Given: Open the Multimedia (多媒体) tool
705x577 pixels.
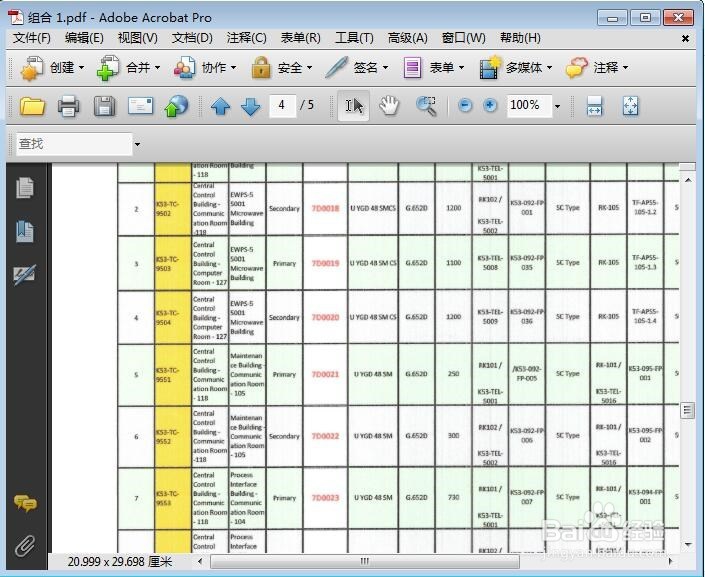Looking at the screenshot, I should point(510,68).
